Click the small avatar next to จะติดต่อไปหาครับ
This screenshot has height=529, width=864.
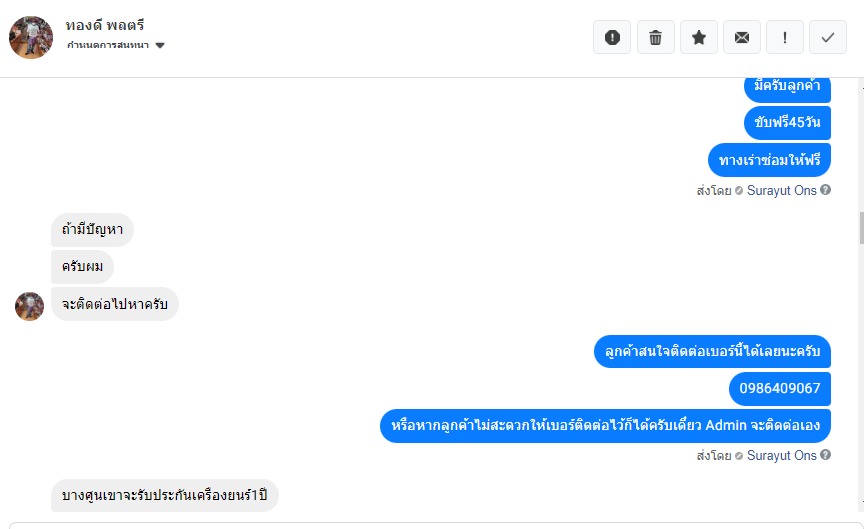pos(29,306)
